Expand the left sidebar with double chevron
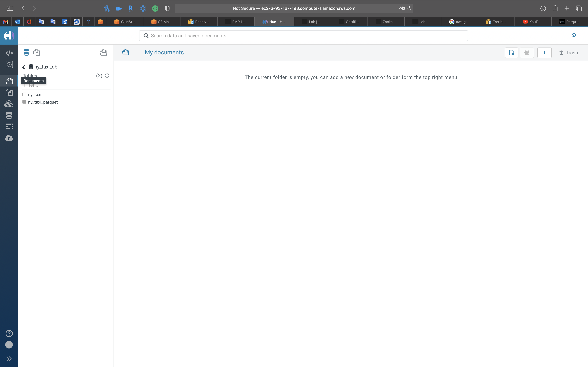The image size is (588, 367). (9, 359)
